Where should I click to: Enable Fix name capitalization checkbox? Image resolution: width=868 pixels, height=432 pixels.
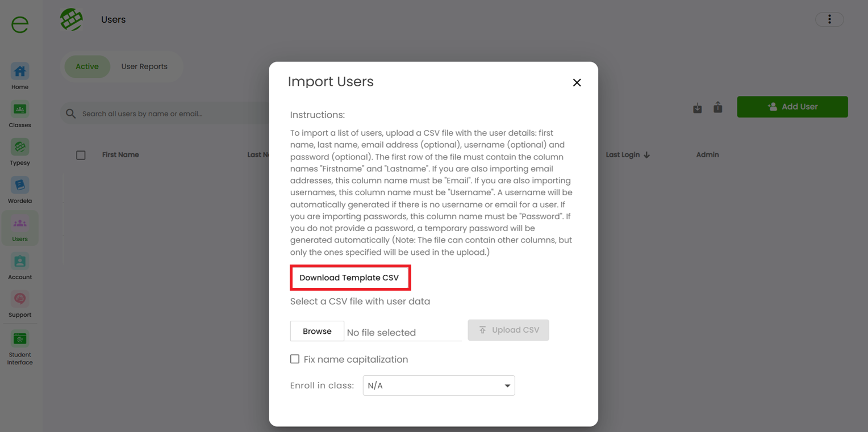click(295, 359)
